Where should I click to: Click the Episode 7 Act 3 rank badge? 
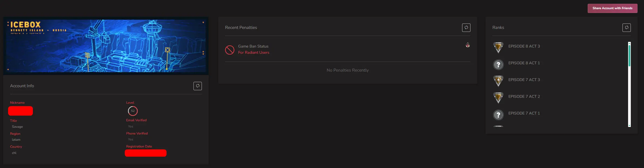tap(498, 81)
